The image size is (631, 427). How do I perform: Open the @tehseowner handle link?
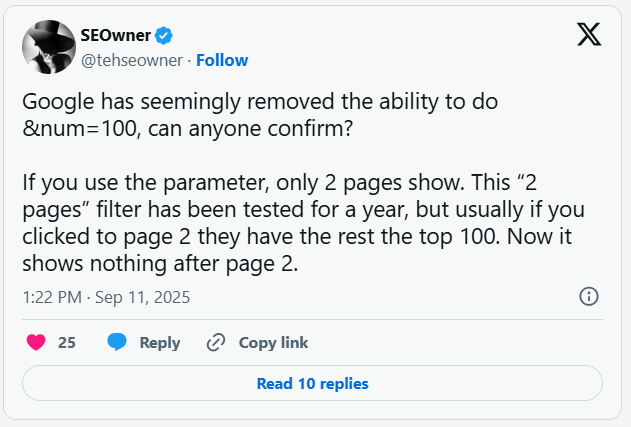[133, 60]
